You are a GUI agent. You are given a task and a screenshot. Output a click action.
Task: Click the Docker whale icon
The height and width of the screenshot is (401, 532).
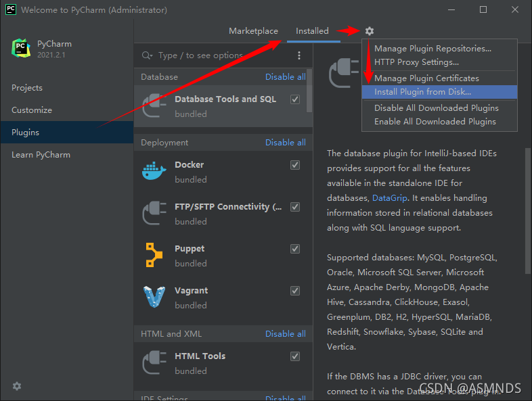coord(154,171)
